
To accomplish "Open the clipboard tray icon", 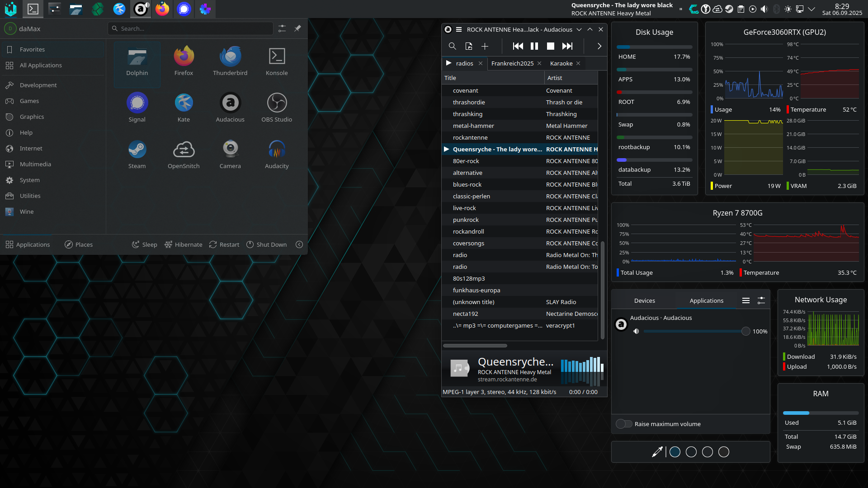I will (741, 9).
